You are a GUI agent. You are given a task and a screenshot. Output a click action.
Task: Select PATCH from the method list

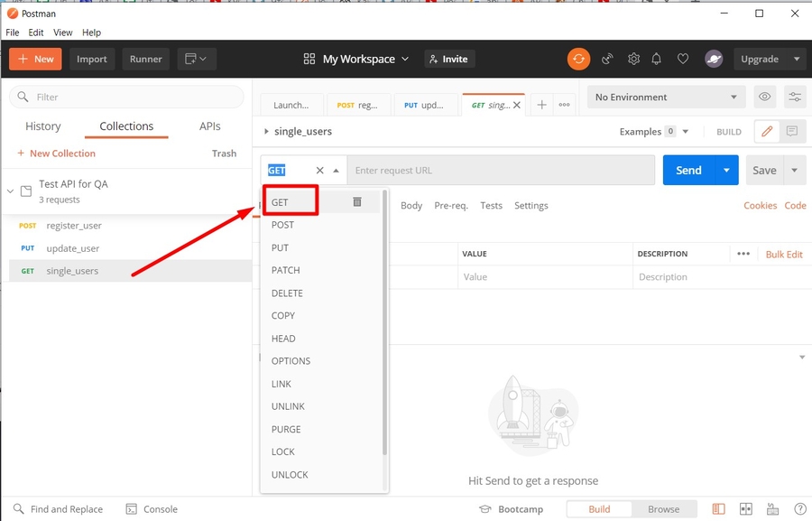pos(285,270)
